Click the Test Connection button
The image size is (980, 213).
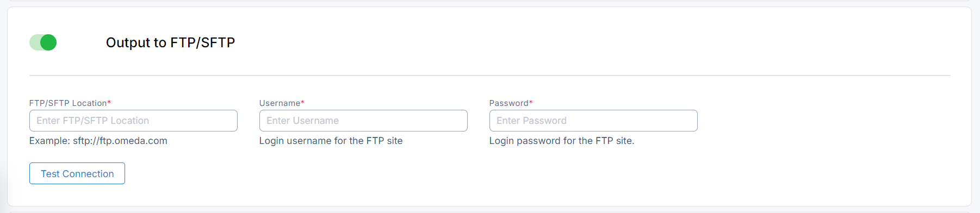point(77,173)
